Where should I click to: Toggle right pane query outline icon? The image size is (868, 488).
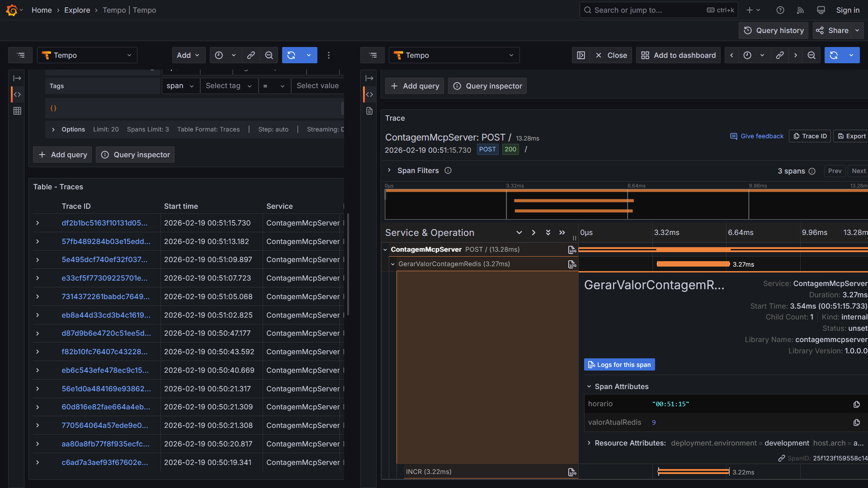(x=373, y=55)
